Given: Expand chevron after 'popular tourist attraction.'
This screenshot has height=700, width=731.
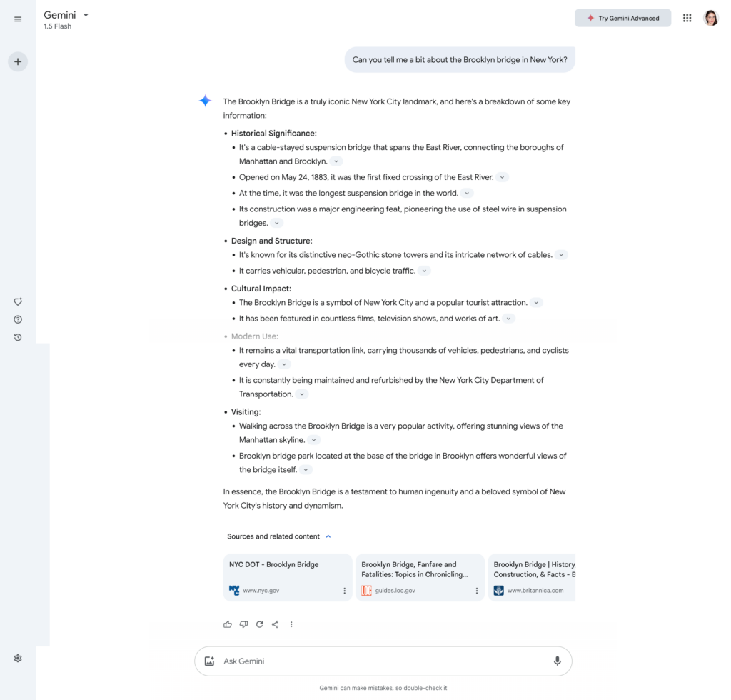Looking at the screenshot, I should (x=536, y=303).
